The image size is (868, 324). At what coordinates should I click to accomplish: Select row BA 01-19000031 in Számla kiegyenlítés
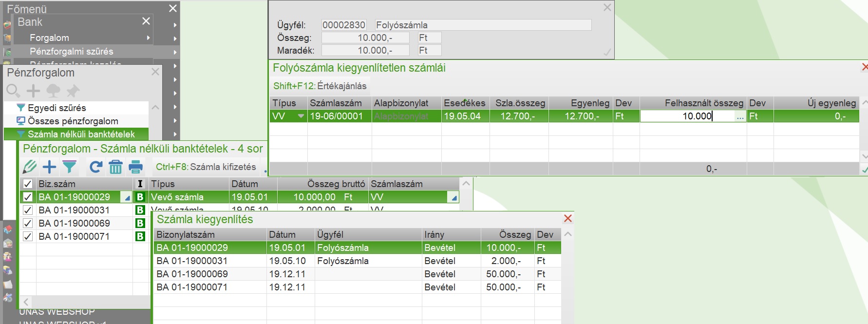coord(357,261)
